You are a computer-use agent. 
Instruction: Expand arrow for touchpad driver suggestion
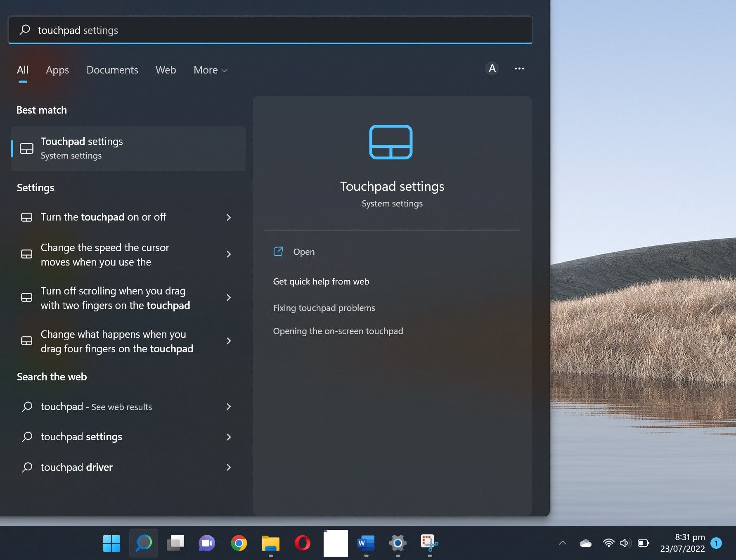click(x=229, y=467)
